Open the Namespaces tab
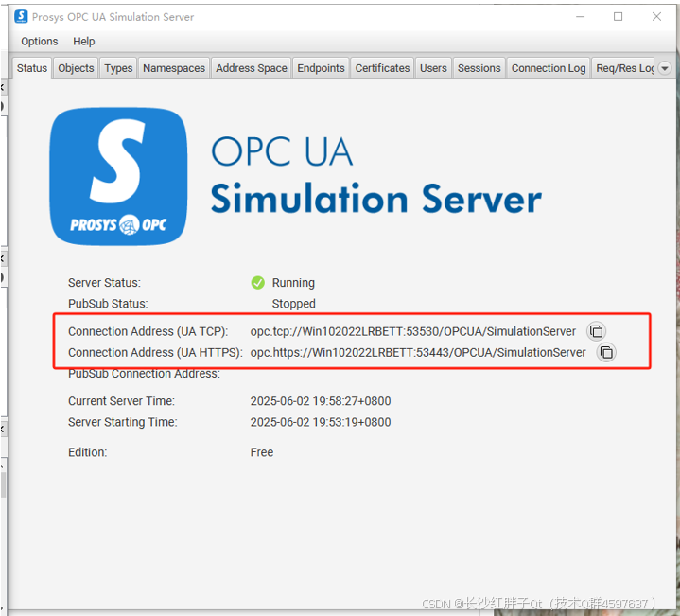Image resolution: width=680 pixels, height=616 pixels. point(174,68)
